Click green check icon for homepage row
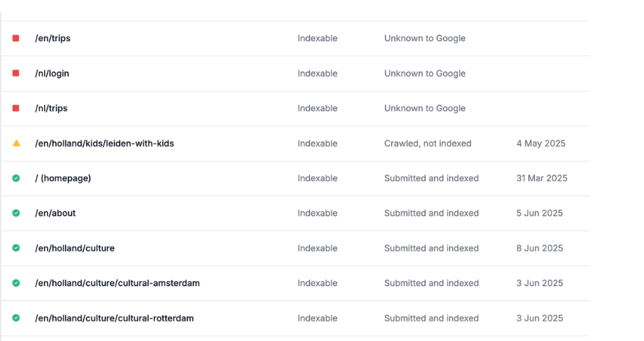 16,178
